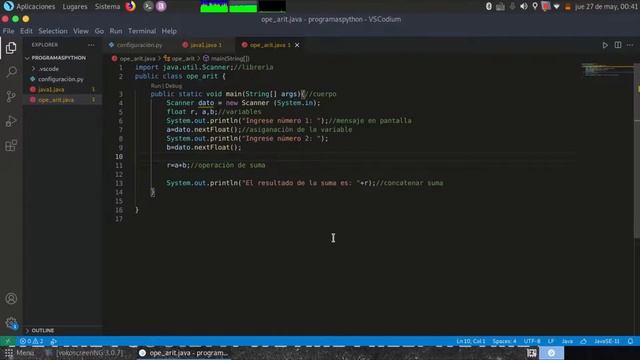Image resolution: width=640 pixels, height=360 pixels.
Task: Change language mode via Java
Action: 567,341
